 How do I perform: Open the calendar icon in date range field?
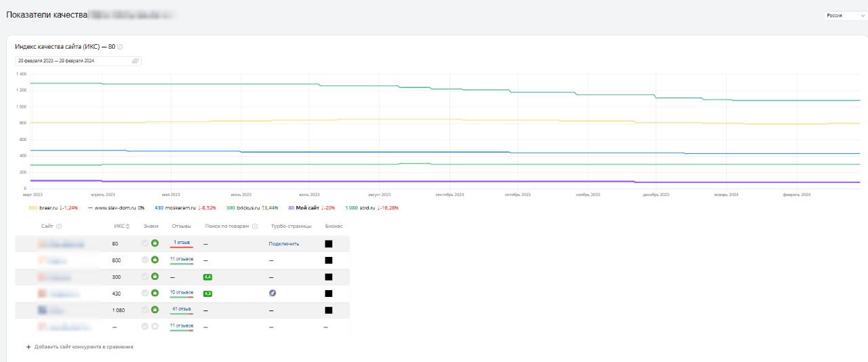(x=135, y=61)
